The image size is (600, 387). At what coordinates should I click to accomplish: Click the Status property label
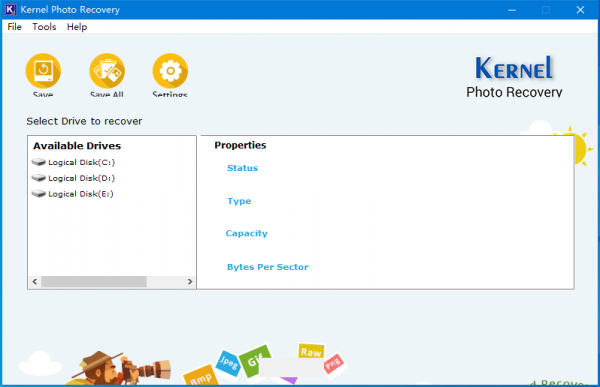click(x=242, y=168)
